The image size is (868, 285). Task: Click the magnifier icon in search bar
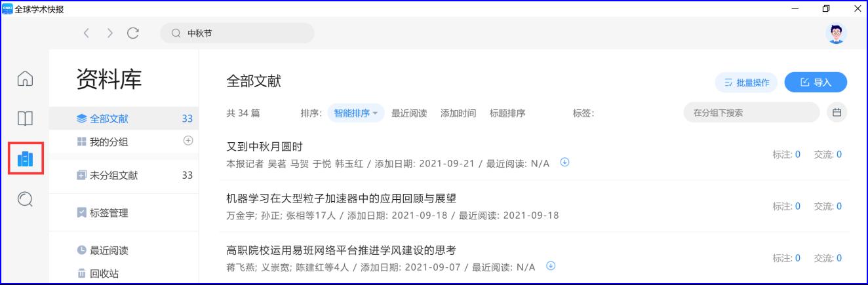(176, 33)
